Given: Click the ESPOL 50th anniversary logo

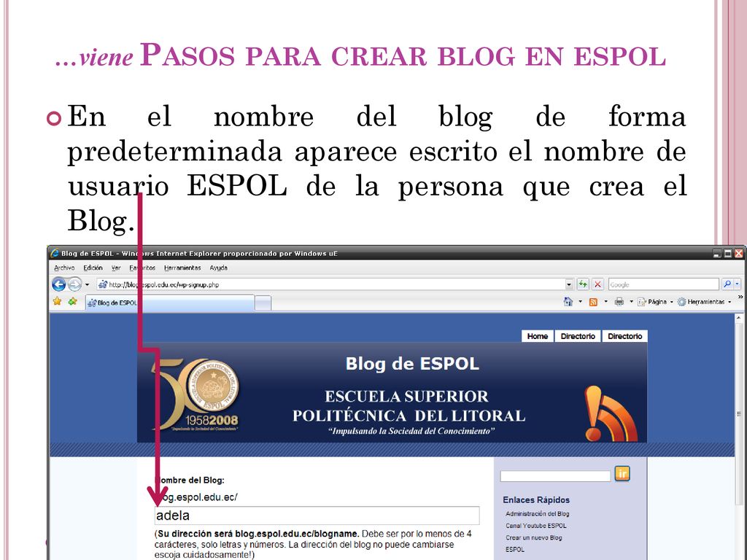Looking at the screenshot, I should (196, 394).
